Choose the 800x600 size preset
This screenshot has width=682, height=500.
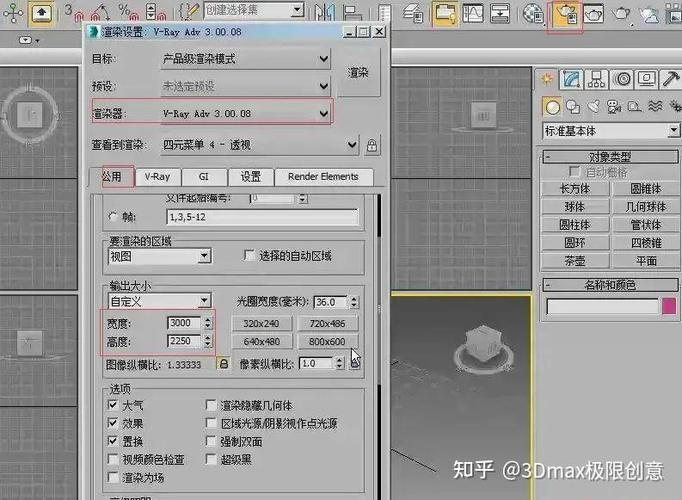click(x=327, y=342)
